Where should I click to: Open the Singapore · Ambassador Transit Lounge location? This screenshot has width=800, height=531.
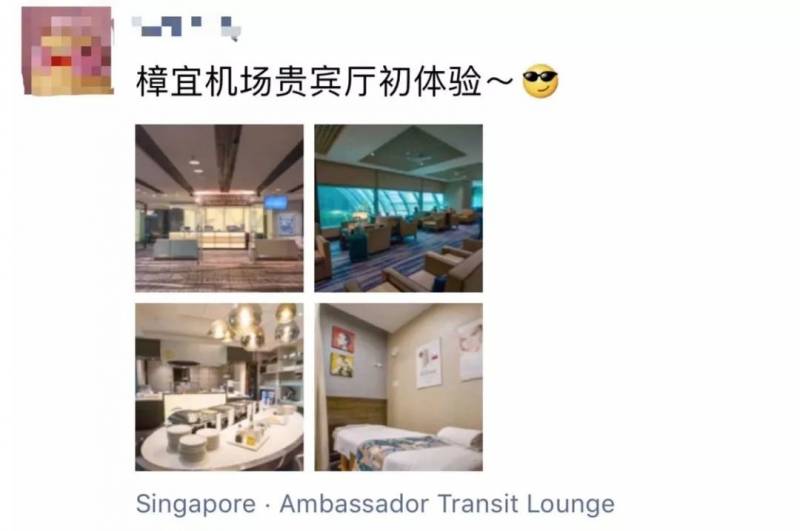click(375, 504)
